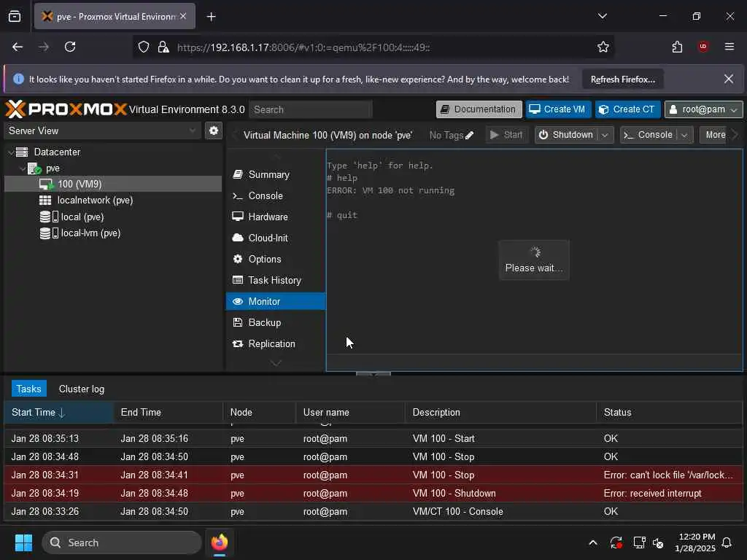The height and width of the screenshot is (560, 747).
Task: Click the Server View settings gear icon
Action: (x=214, y=131)
